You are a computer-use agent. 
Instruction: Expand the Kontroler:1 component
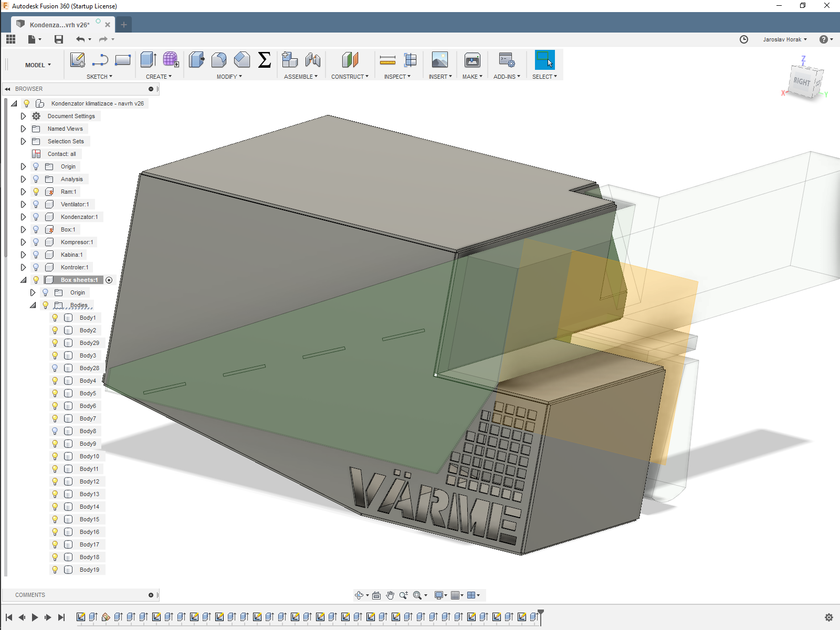click(23, 267)
